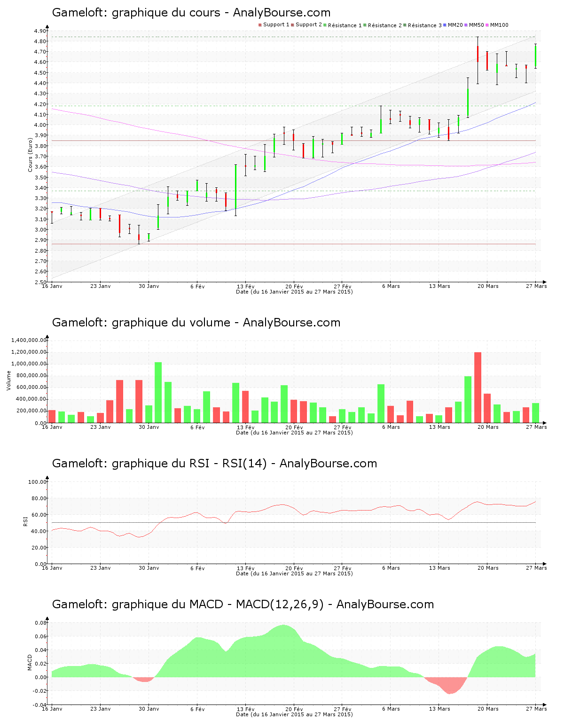Click the Résistance 1 legend color swatch
The image size is (564, 728).
pyautogui.click(x=325, y=25)
